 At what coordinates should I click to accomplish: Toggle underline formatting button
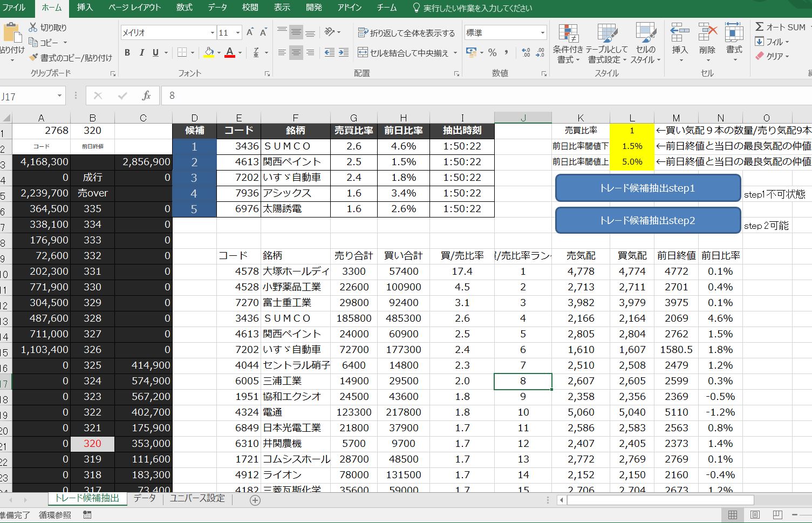point(155,52)
